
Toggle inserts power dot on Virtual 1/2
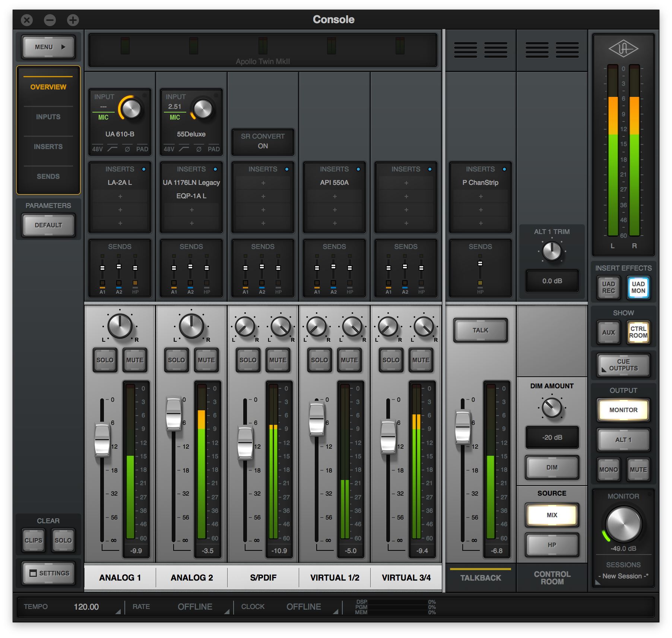[358, 169]
